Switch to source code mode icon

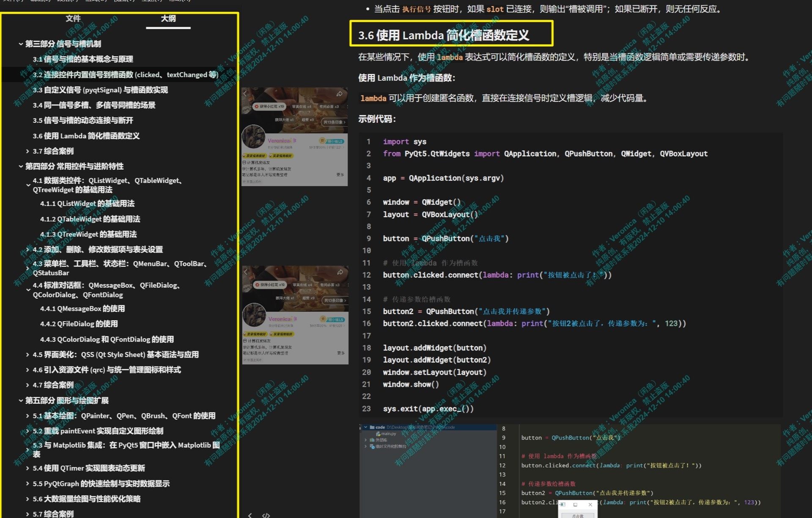266,515
